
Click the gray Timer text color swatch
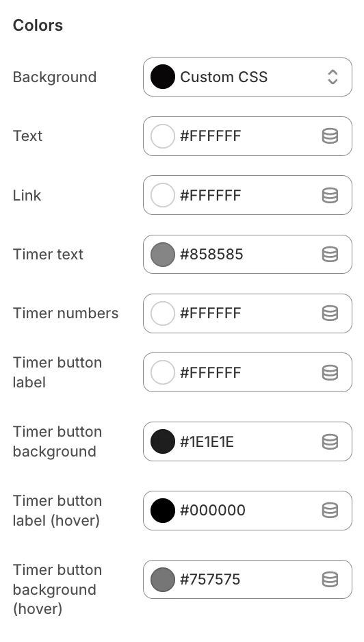(163, 254)
